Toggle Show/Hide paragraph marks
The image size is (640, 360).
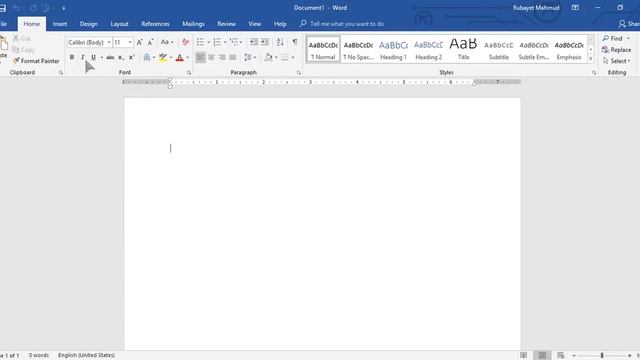click(295, 42)
